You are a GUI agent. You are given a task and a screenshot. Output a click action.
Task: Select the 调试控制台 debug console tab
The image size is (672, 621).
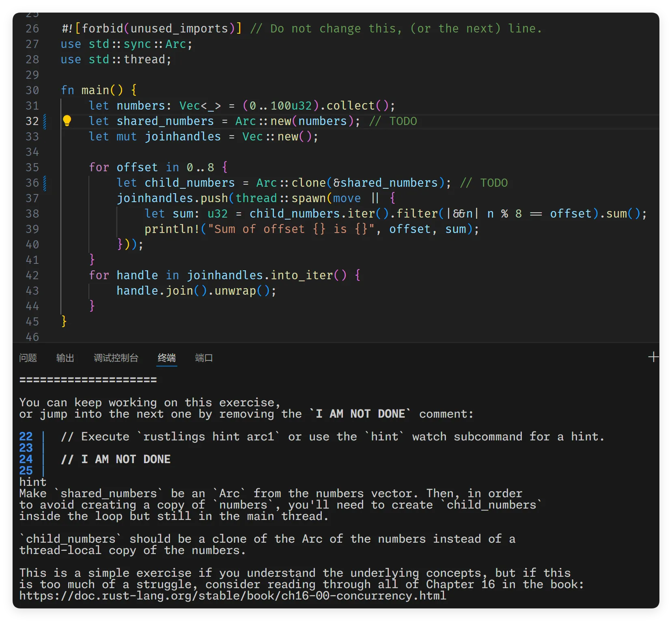tap(116, 358)
